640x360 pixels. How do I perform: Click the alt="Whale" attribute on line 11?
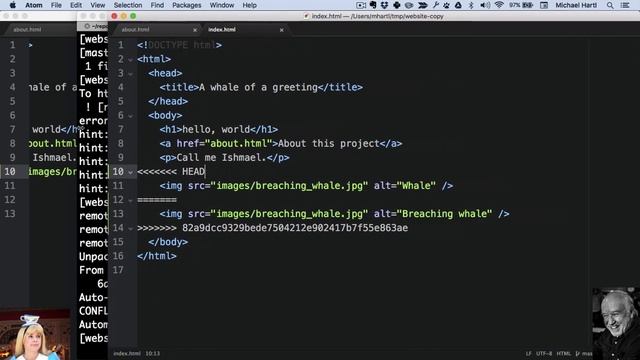(405, 186)
